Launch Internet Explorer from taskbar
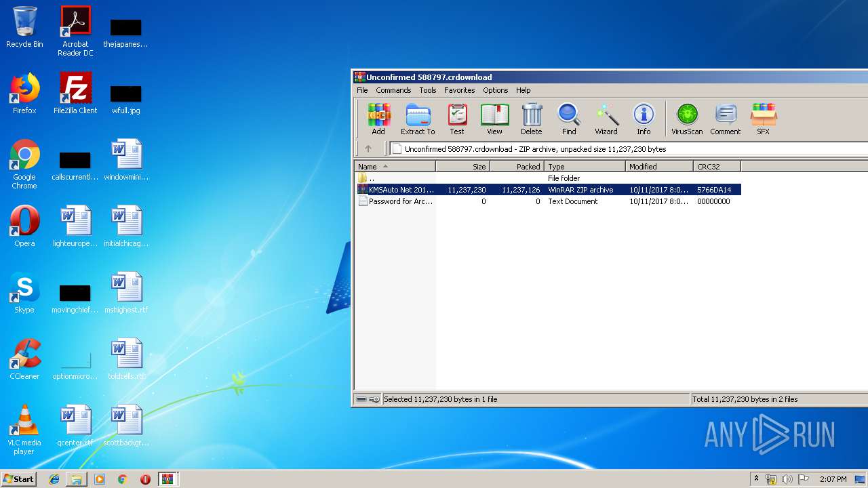 click(x=54, y=479)
